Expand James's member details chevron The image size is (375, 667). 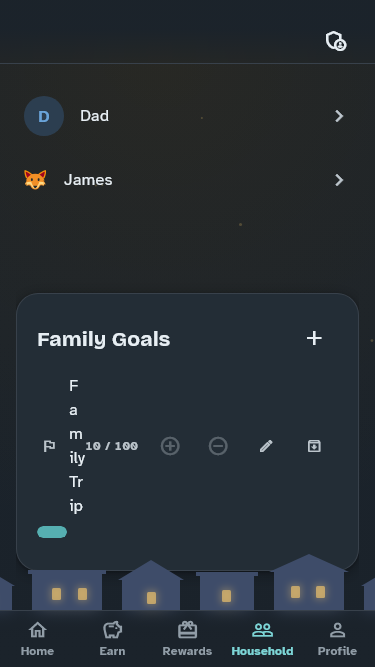click(339, 180)
